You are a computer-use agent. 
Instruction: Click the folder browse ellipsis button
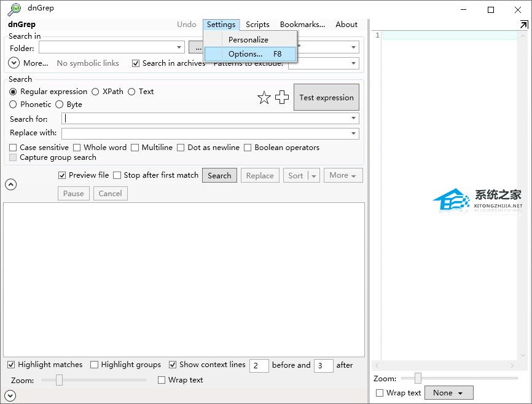click(197, 47)
